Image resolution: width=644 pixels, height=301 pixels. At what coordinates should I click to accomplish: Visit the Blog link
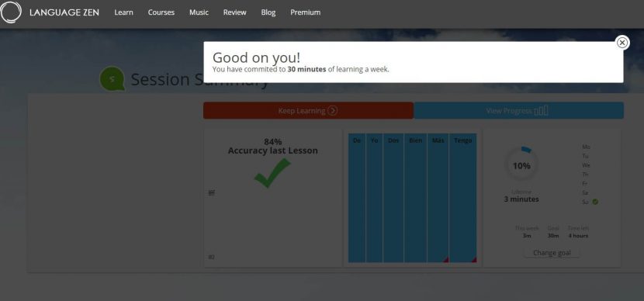268,12
